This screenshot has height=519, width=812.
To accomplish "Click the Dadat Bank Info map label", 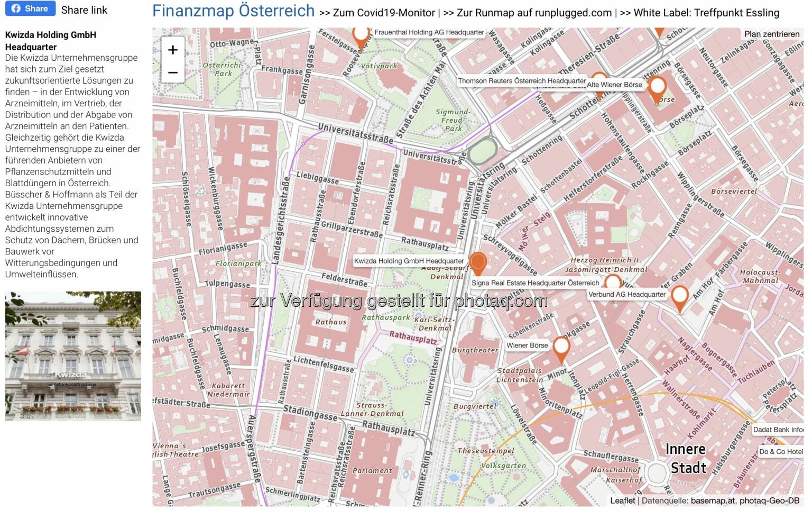I will [777, 430].
